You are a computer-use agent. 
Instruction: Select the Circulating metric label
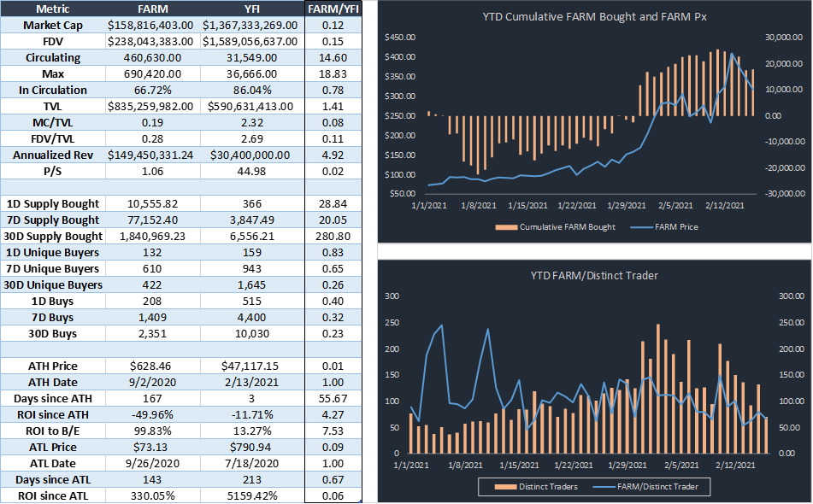pyautogui.click(x=53, y=57)
